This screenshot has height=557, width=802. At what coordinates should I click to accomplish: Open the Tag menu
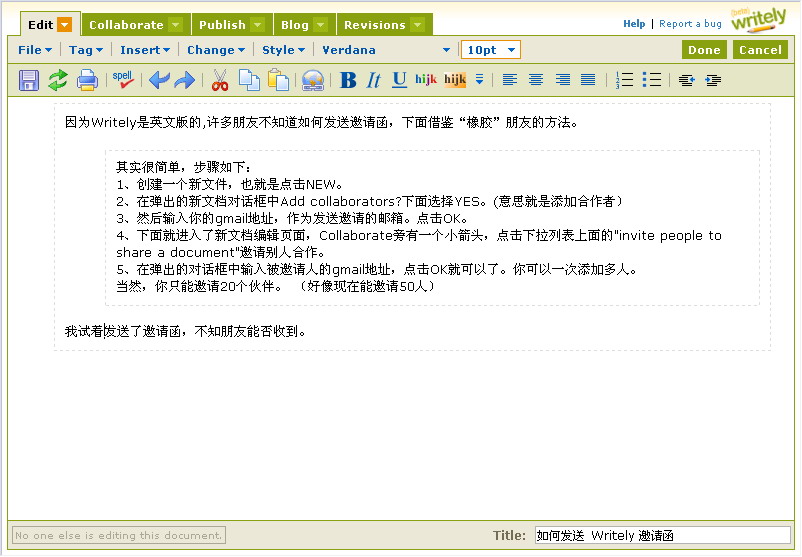click(x=86, y=50)
